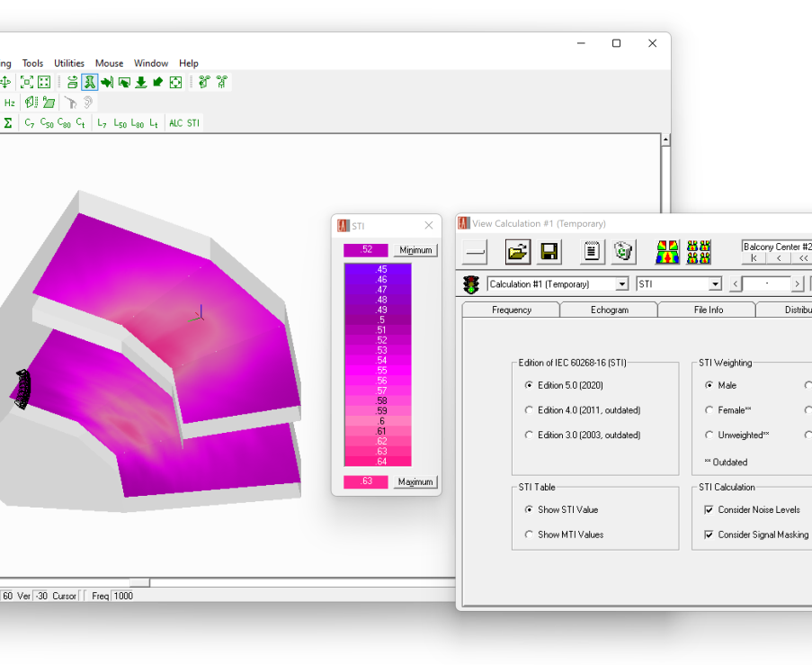
Task: Click the open folder icon in View Calculation
Action: pyautogui.click(x=518, y=252)
